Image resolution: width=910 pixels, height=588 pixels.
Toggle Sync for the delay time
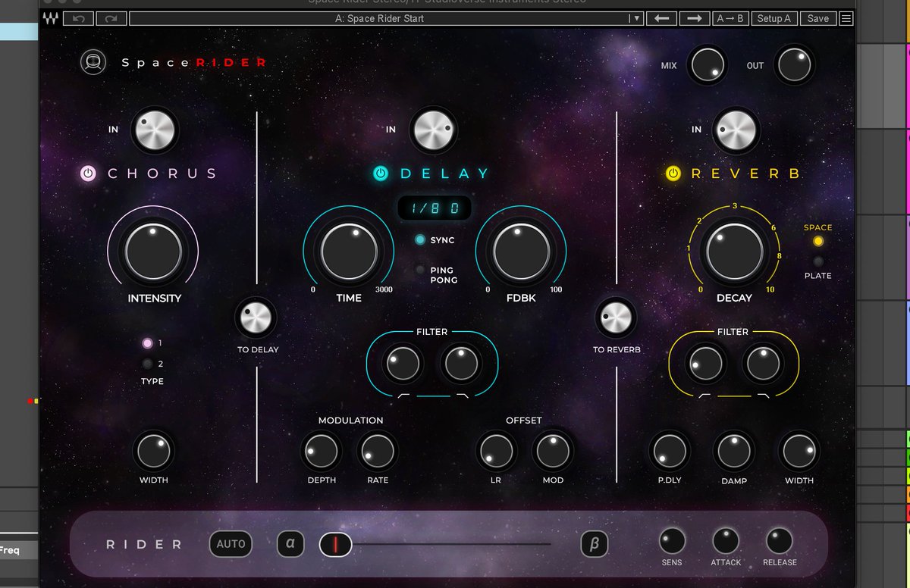421,240
